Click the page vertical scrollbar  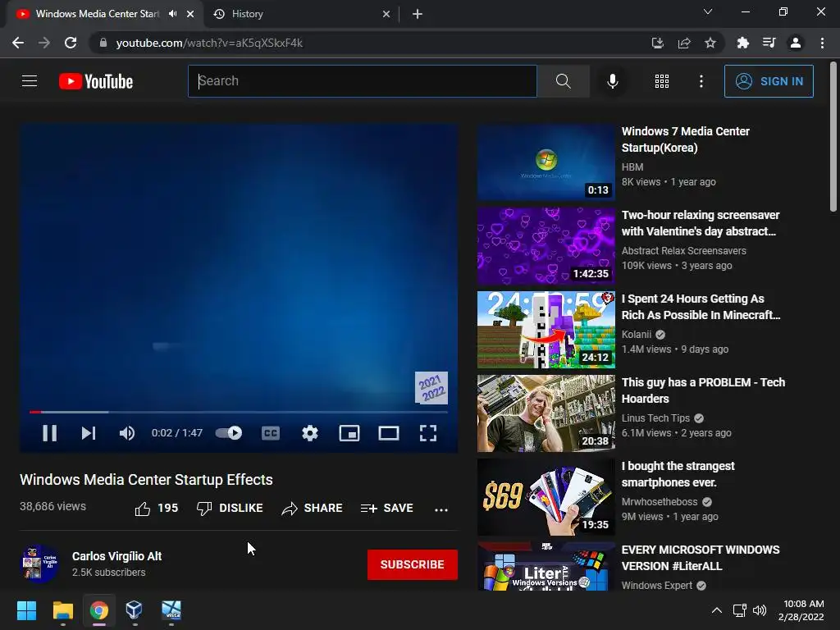pyautogui.click(x=833, y=137)
